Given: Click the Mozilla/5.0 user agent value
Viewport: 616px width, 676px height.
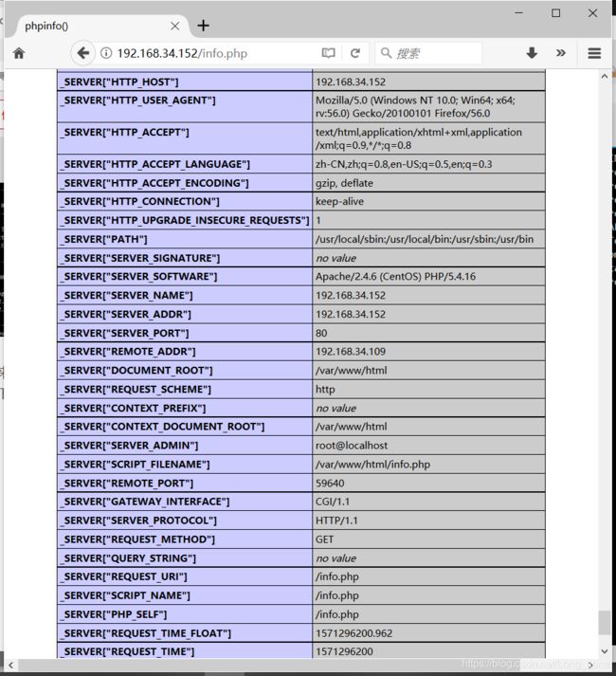Looking at the screenshot, I should (x=429, y=106).
